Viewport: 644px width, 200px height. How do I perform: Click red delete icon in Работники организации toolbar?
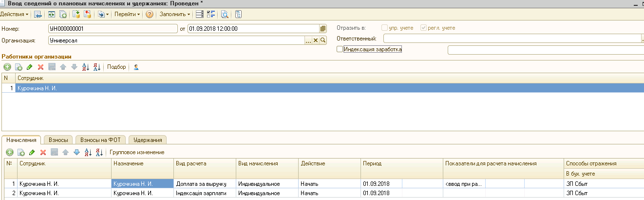[x=41, y=67]
